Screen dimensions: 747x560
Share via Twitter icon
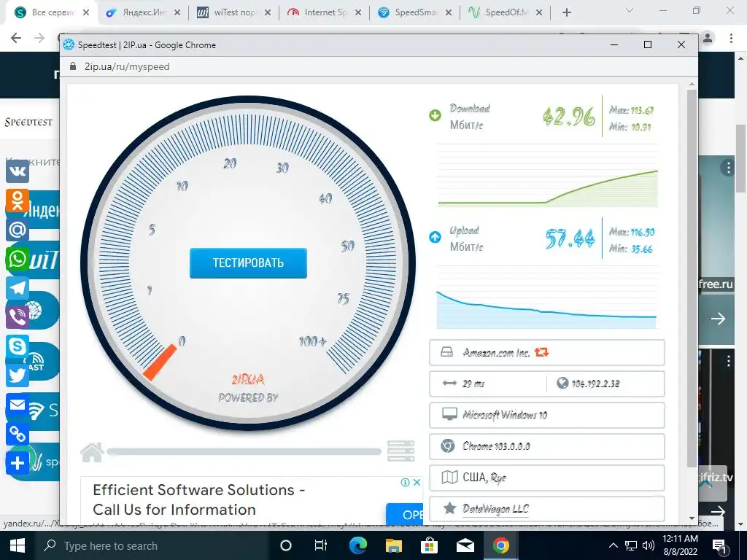(x=18, y=376)
